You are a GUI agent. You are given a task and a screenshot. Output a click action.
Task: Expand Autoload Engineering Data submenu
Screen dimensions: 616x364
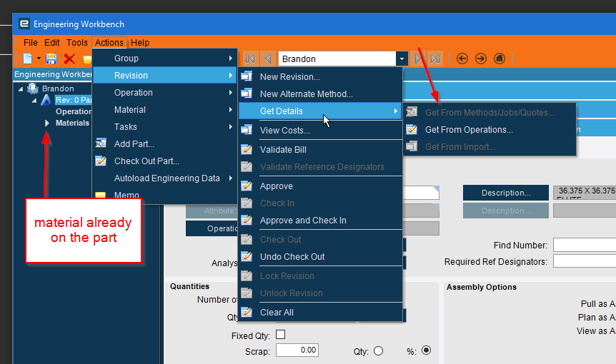point(164,178)
